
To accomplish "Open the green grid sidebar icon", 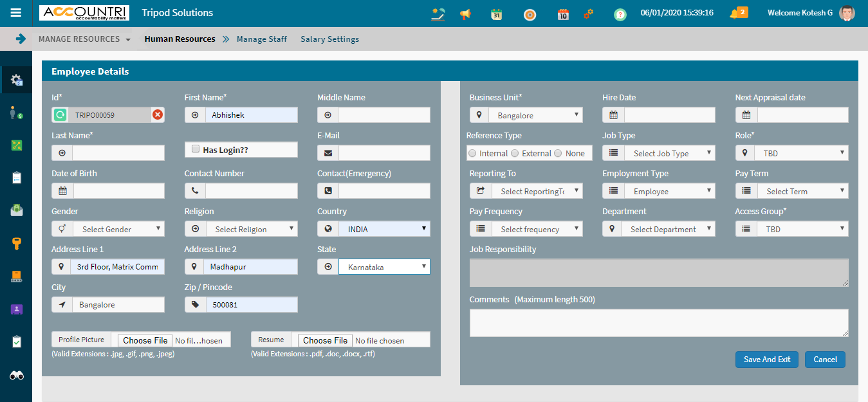I will pos(16,145).
